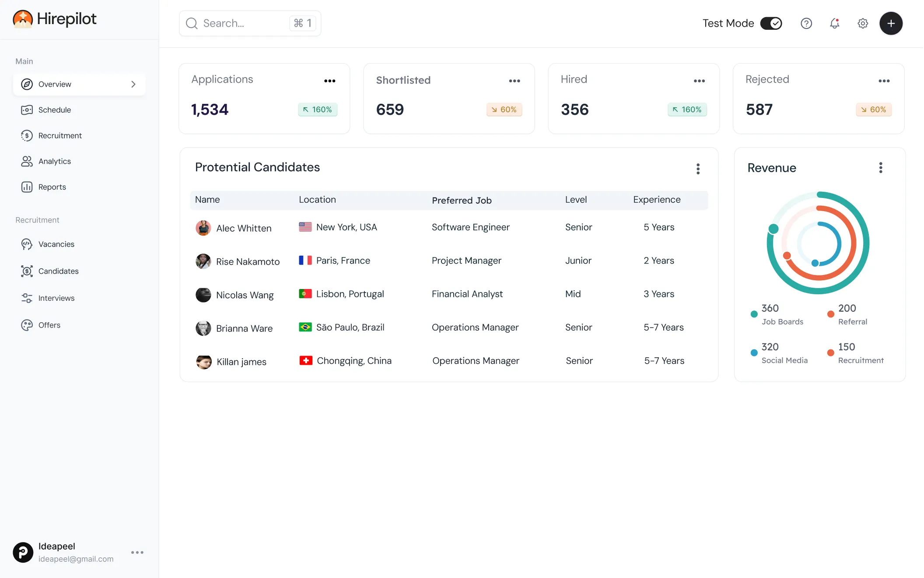924x578 pixels.
Task: Click the Offers palette icon
Action: click(27, 325)
